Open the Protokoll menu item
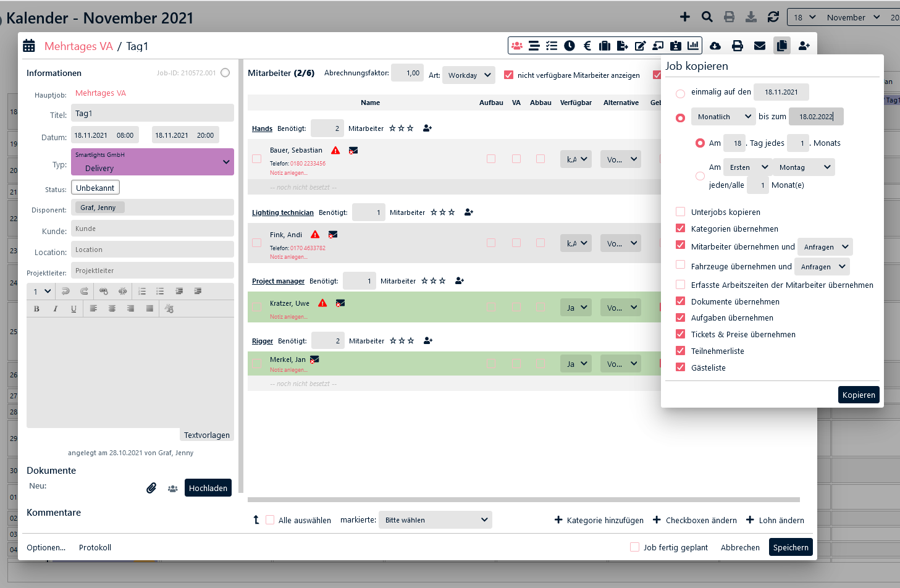Image resolution: width=900 pixels, height=588 pixels. pos(95,548)
